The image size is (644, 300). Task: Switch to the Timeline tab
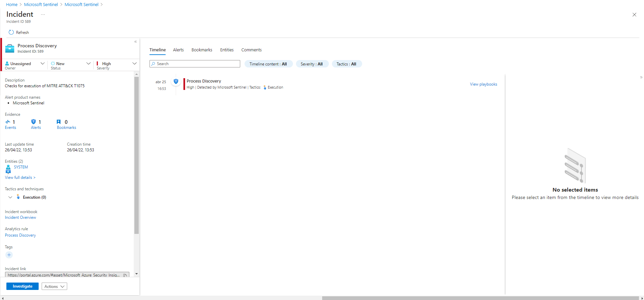point(158,50)
